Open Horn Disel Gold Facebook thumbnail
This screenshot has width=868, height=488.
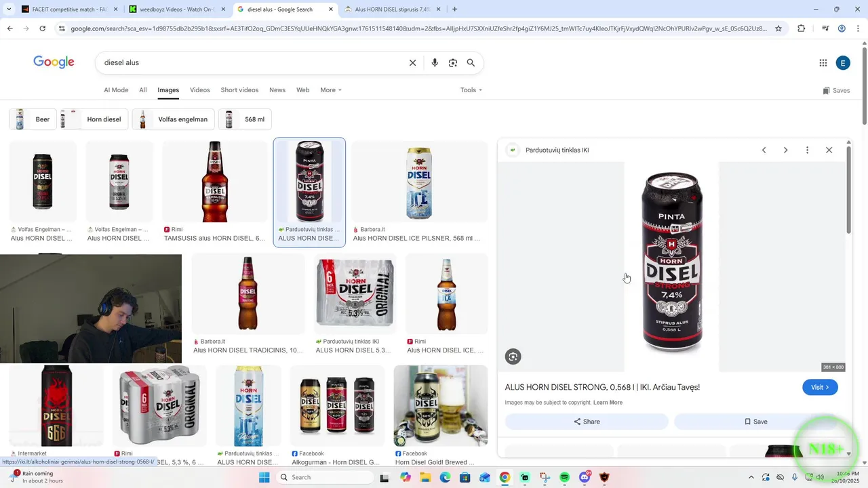click(x=441, y=405)
